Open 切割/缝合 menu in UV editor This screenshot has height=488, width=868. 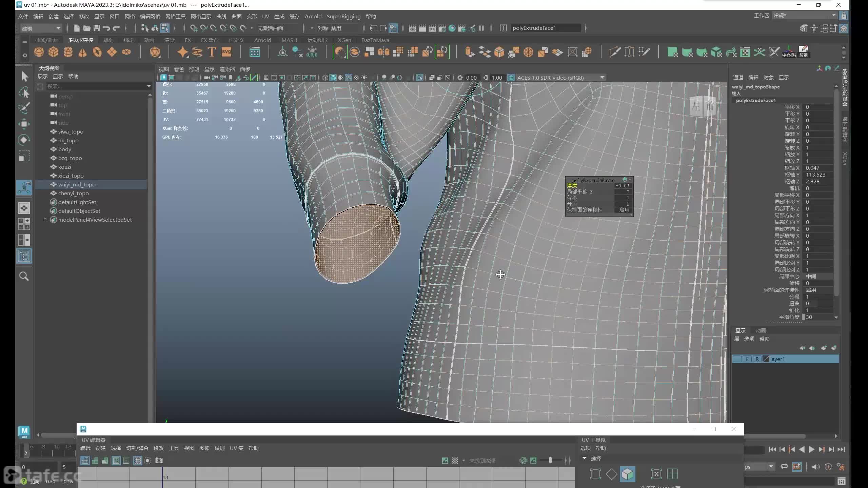click(x=137, y=448)
